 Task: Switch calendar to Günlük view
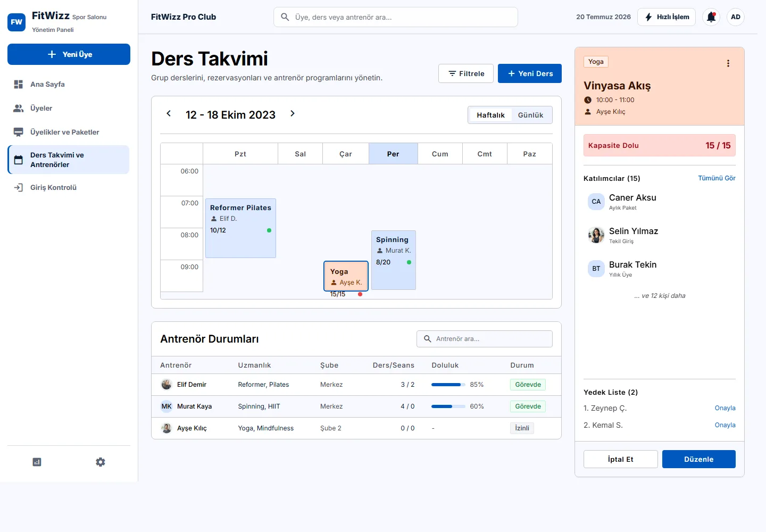(x=530, y=115)
